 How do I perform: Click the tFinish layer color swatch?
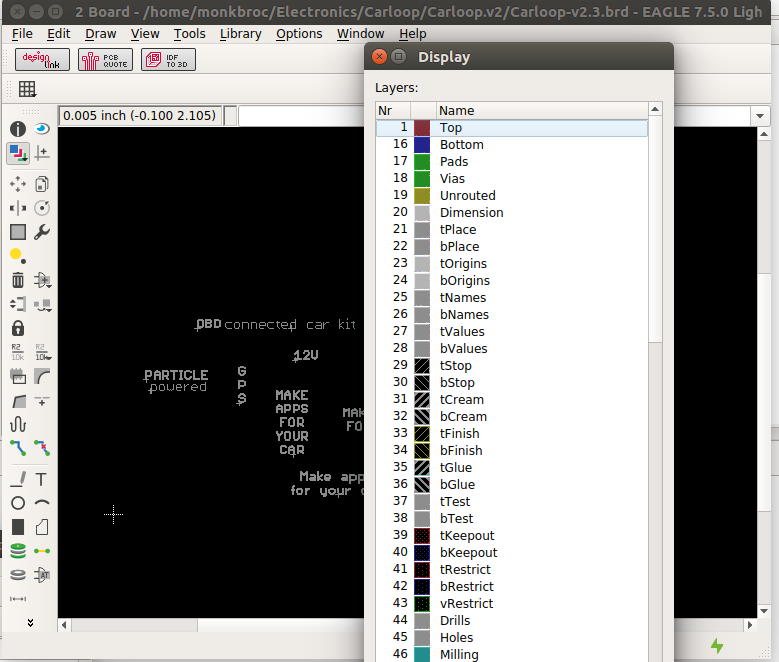[x=422, y=434]
